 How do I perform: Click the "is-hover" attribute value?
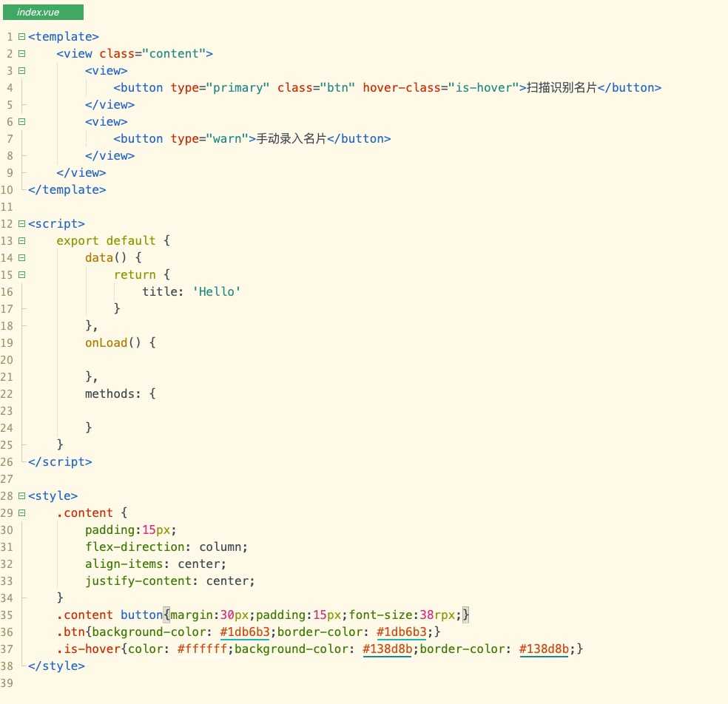[483, 88]
